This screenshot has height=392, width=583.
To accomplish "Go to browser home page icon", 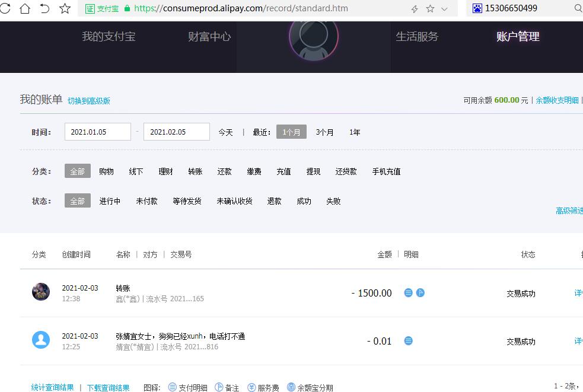I will [x=25, y=8].
